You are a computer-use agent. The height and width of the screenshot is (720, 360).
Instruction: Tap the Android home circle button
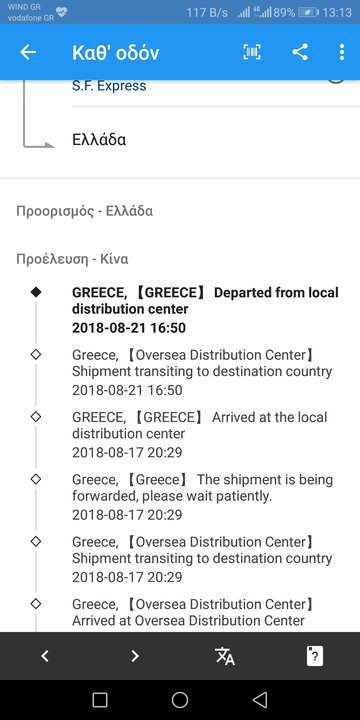180,700
